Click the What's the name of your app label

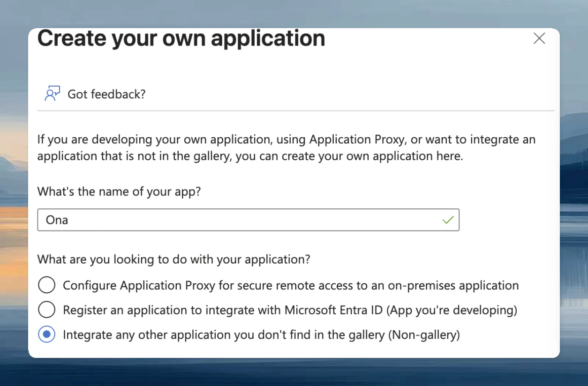click(119, 191)
